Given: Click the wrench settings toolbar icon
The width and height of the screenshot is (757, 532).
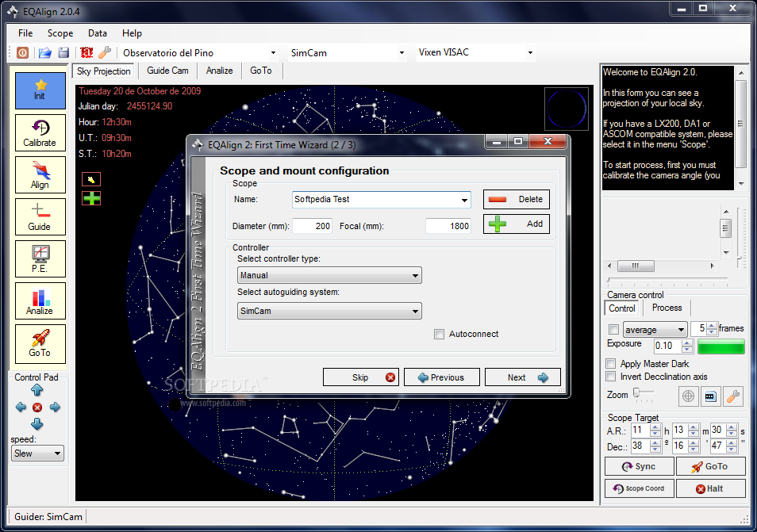Looking at the screenshot, I should pyautogui.click(x=105, y=52).
